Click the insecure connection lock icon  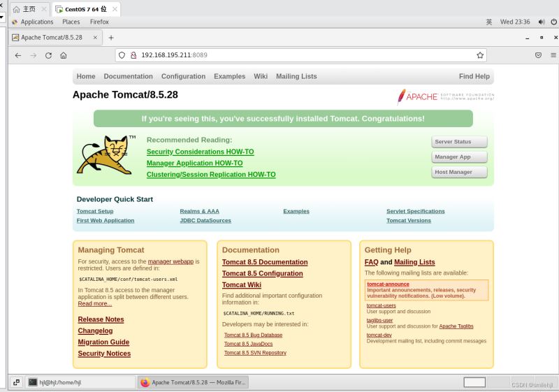[133, 55]
